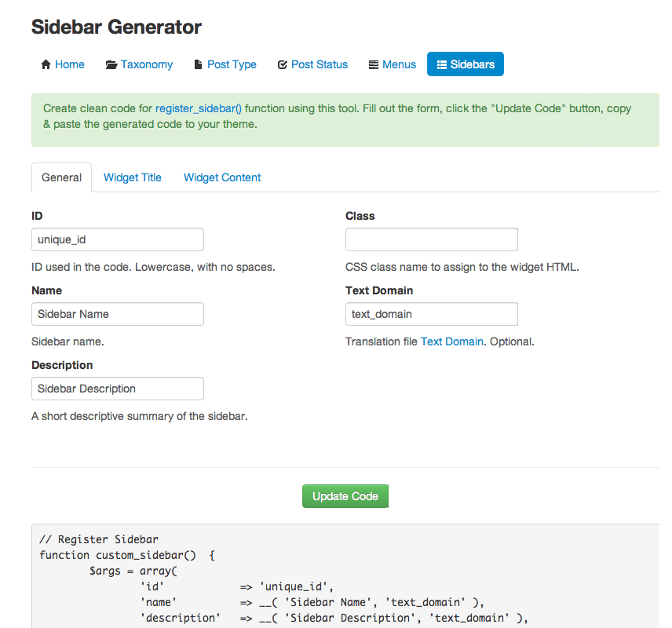Image resolution: width=672 pixels, height=628 pixels.
Task: Select the General tab
Action: click(61, 177)
